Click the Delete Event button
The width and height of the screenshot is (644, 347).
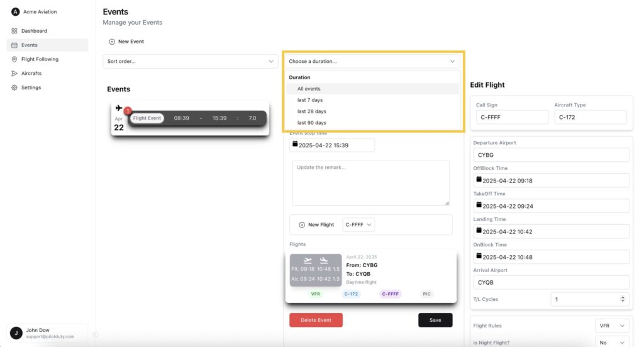pyautogui.click(x=316, y=320)
